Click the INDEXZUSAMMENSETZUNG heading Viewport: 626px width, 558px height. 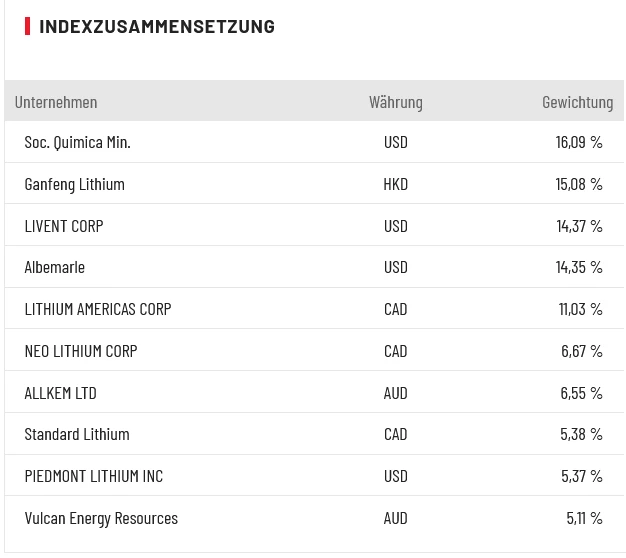pyautogui.click(x=157, y=27)
